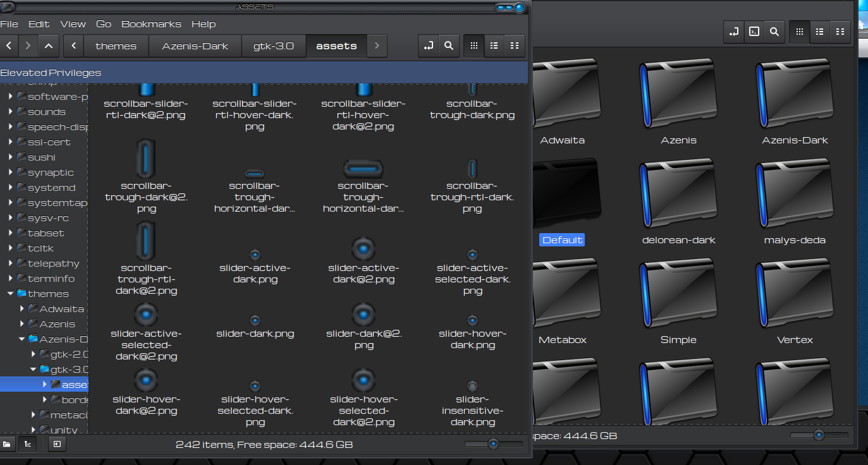Image resolution: width=868 pixels, height=465 pixels.
Task: Jump to Azenis-Dark in the path bar
Action: [195, 45]
